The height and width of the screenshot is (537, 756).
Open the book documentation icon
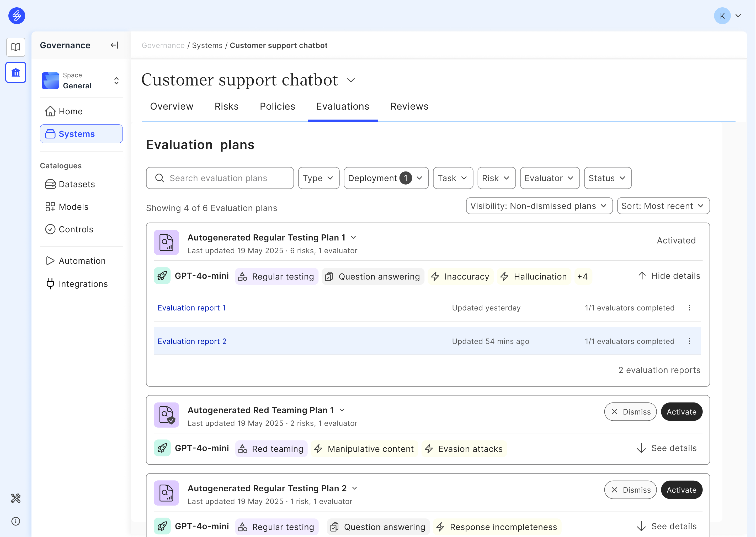point(15,47)
